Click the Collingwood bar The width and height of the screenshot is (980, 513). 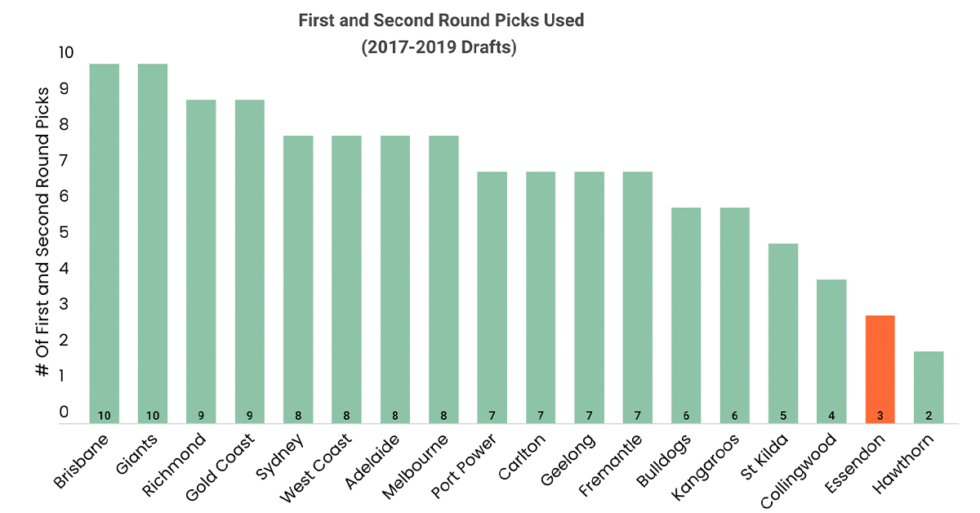pyautogui.click(x=831, y=350)
